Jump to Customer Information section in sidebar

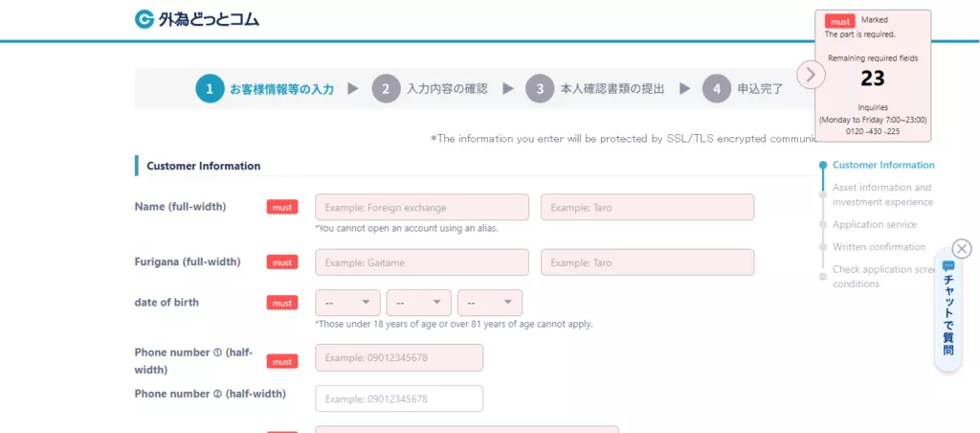pyautogui.click(x=883, y=165)
